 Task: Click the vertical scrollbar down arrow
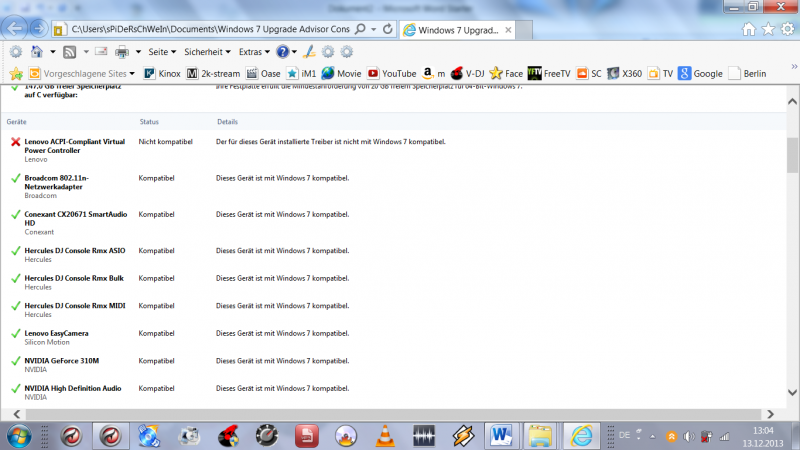point(792,392)
